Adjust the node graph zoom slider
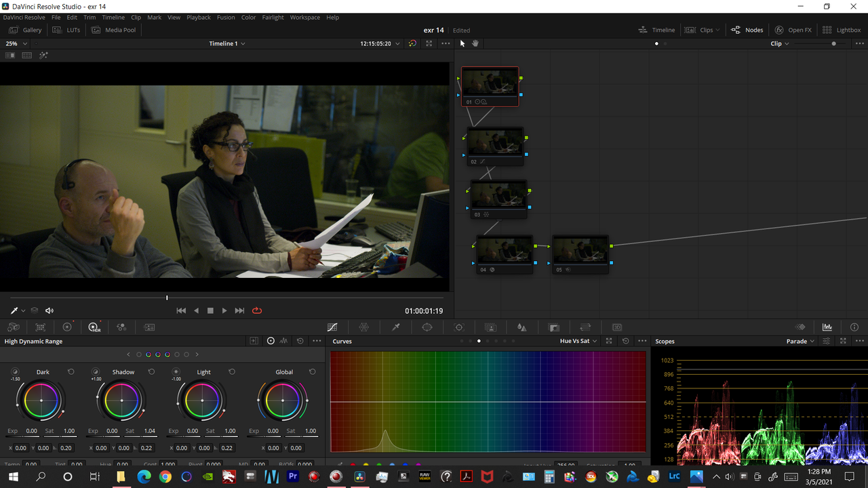Viewport: 868px width, 488px height. click(x=833, y=43)
